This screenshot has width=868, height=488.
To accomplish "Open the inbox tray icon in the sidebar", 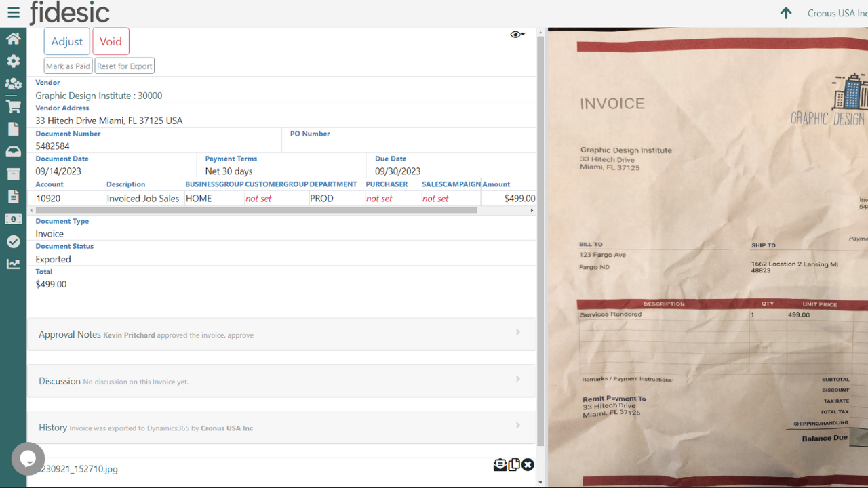I will point(13,152).
